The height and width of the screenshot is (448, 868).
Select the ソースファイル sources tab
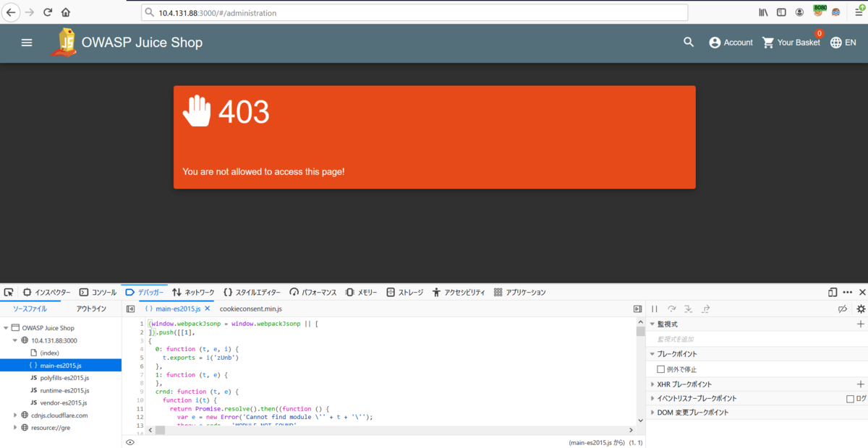(x=30, y=309)
